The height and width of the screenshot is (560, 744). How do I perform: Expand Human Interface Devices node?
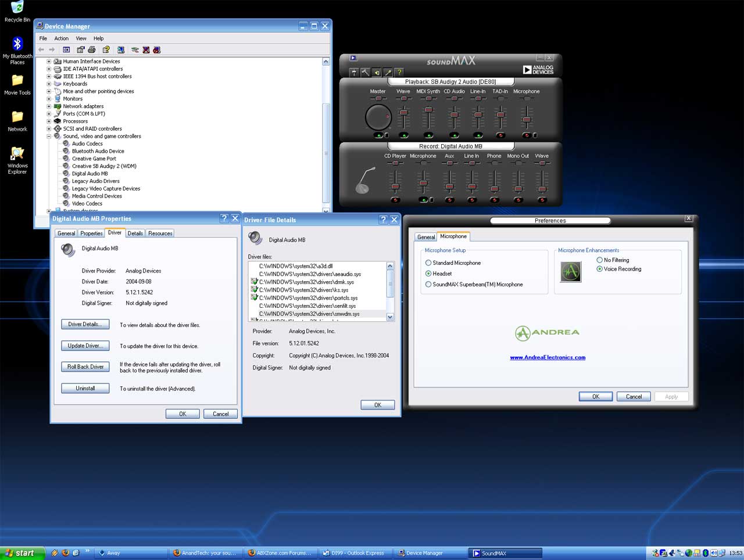click(49, 61)
